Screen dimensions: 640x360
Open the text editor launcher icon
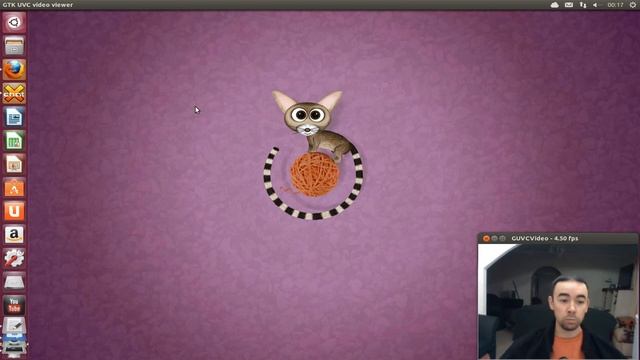pos(14,326)
